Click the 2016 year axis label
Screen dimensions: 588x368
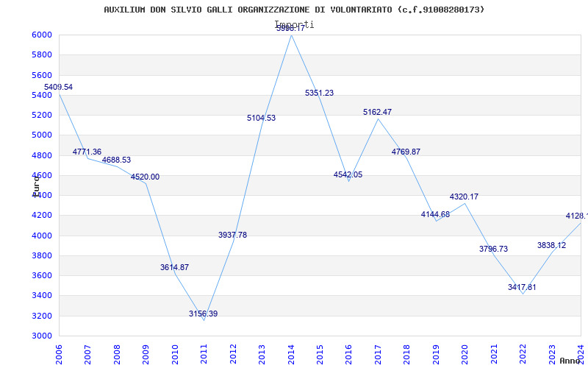point(349,355)
